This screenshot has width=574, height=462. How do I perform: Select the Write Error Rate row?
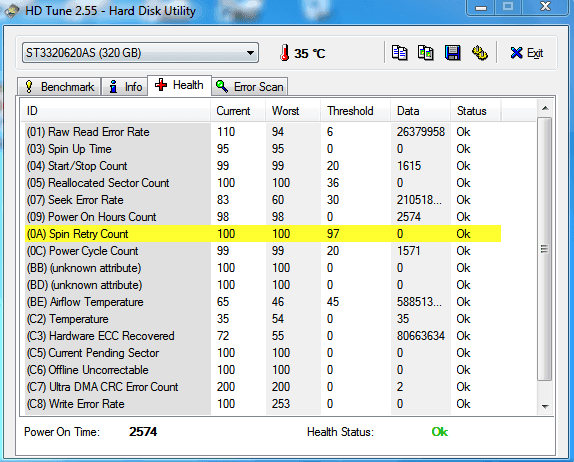pos(263,404)
